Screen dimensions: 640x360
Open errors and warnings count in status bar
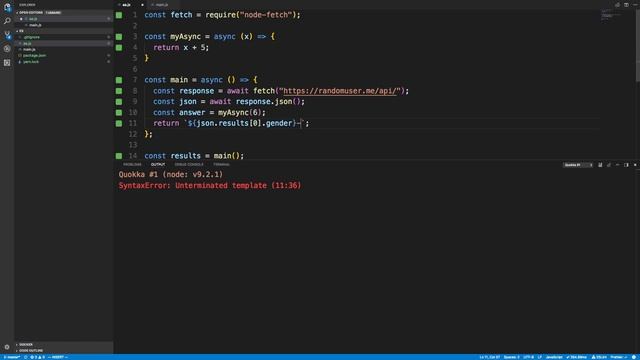[x=37, y=357]
